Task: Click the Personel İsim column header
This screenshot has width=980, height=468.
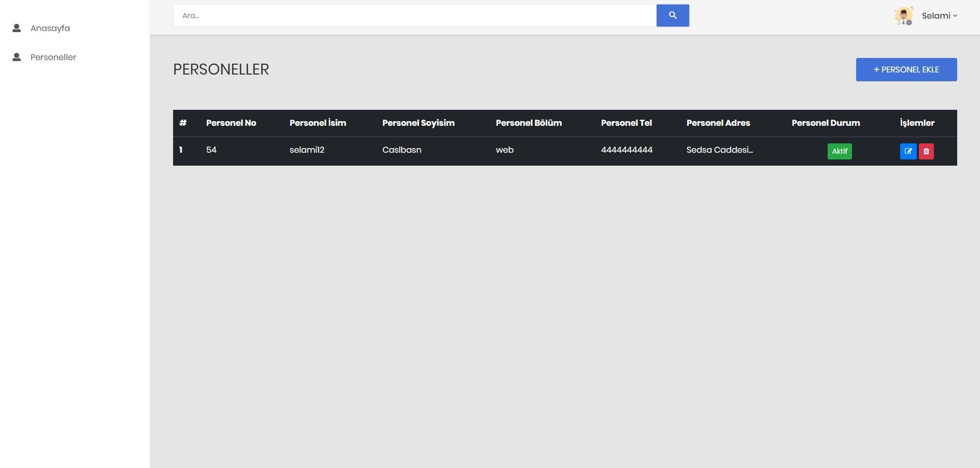Action: point(318,123)
